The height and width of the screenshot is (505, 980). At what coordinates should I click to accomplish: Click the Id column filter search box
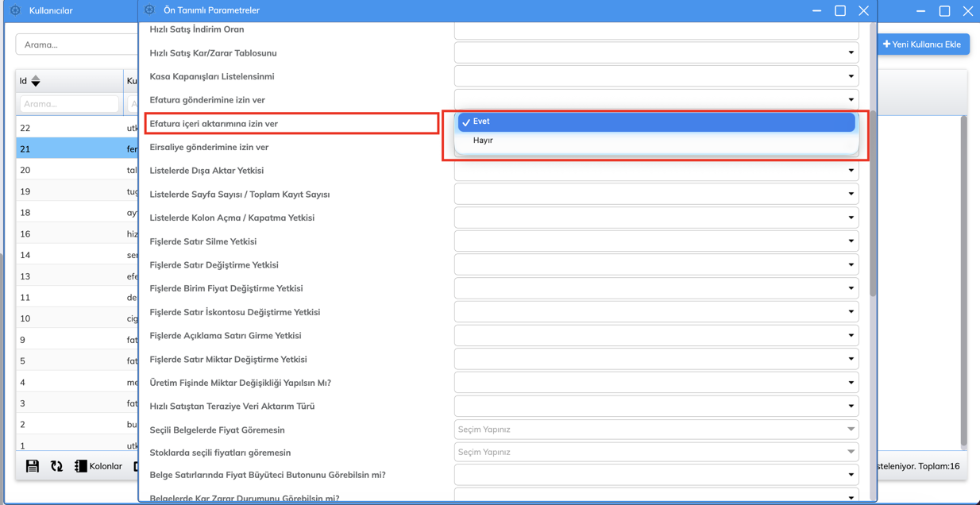click(68, 104)
